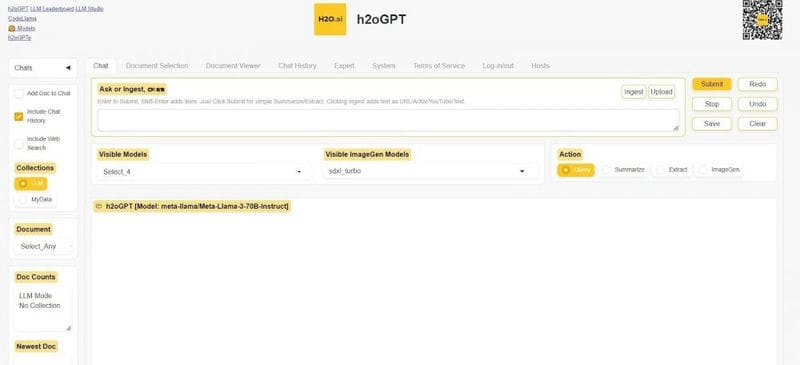Choose the Query action

pos(576,170)
